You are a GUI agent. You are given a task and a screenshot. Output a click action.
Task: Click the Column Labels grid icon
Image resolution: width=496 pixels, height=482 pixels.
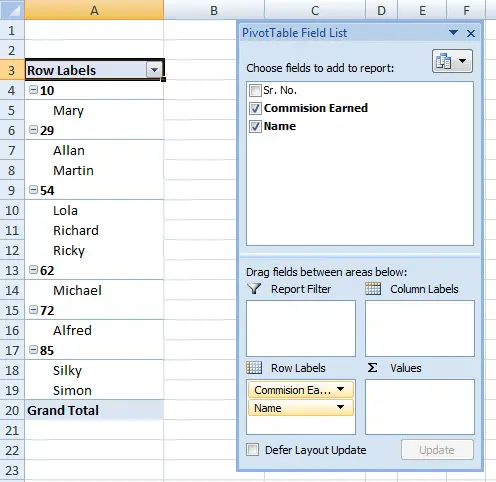pos(373,289)
